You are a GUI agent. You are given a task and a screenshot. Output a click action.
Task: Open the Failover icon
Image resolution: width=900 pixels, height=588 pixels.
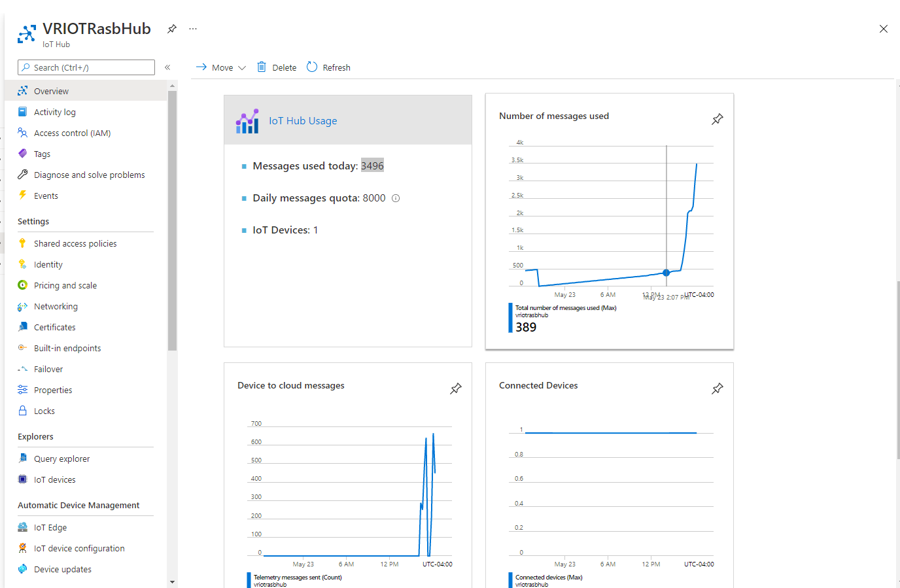pos(23,369)
